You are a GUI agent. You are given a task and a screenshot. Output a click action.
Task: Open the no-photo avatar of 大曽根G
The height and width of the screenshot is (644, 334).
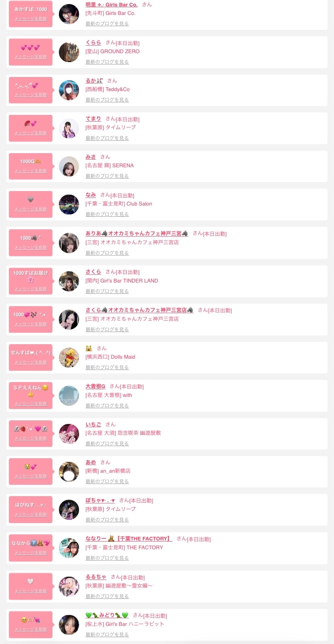point(69,396)
